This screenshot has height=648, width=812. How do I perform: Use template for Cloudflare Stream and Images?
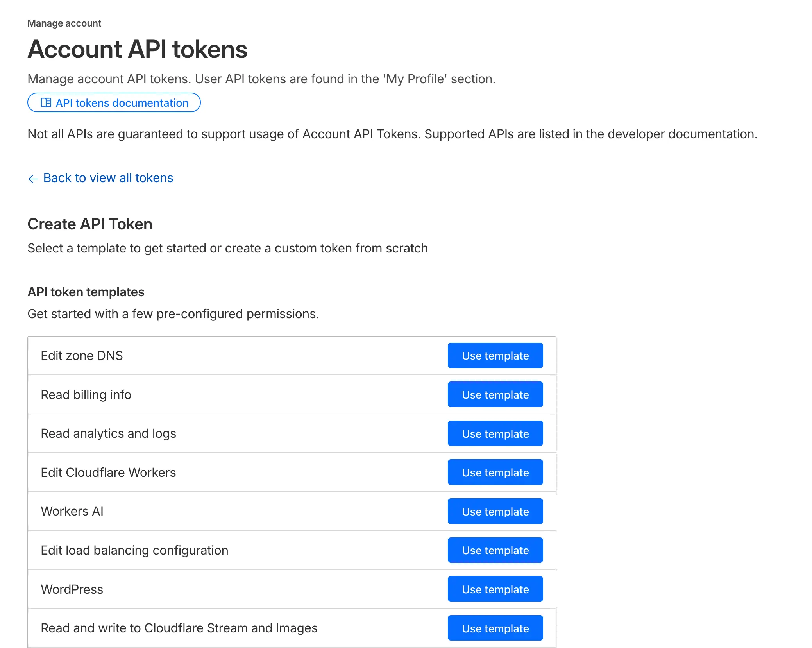(x=495, y=628)
